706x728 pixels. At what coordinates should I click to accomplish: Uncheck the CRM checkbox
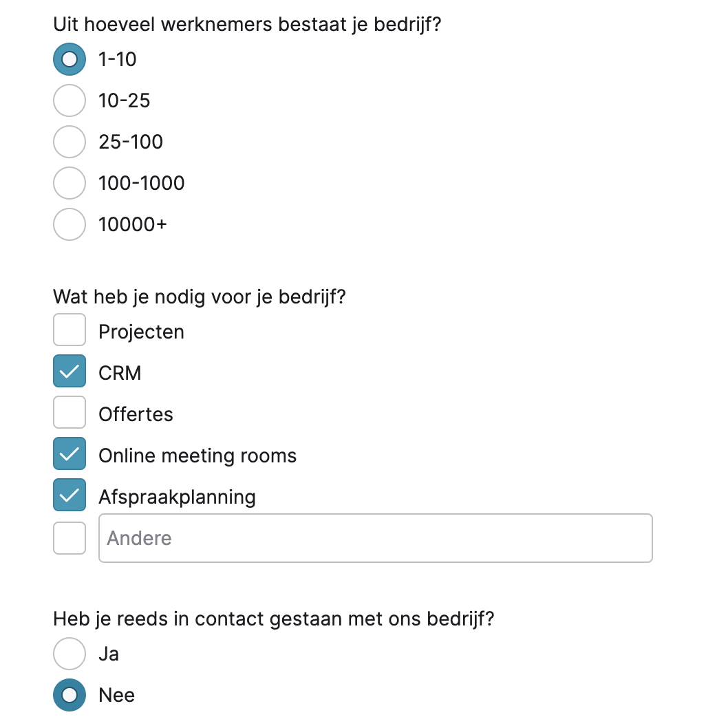point(69,372)
